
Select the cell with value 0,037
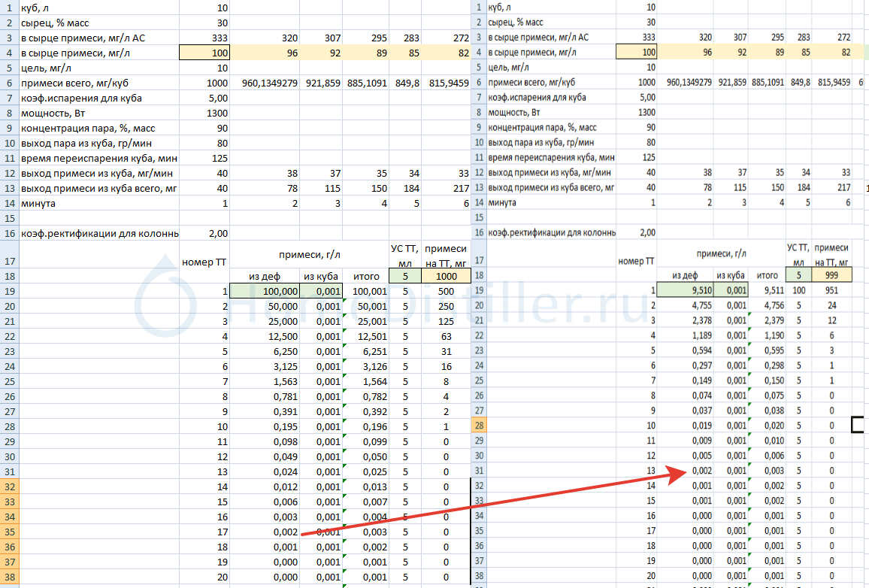tap(684, 410)
